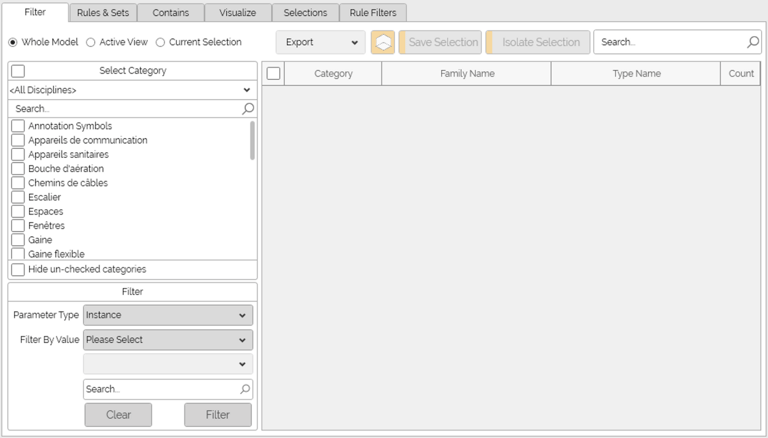Switch to the Filter tab
Screen dimensions: 768x438
point(35,12)
